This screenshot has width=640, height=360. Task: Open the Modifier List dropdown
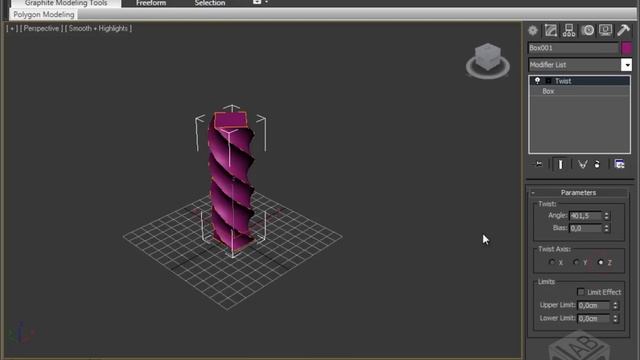(627, 65)
